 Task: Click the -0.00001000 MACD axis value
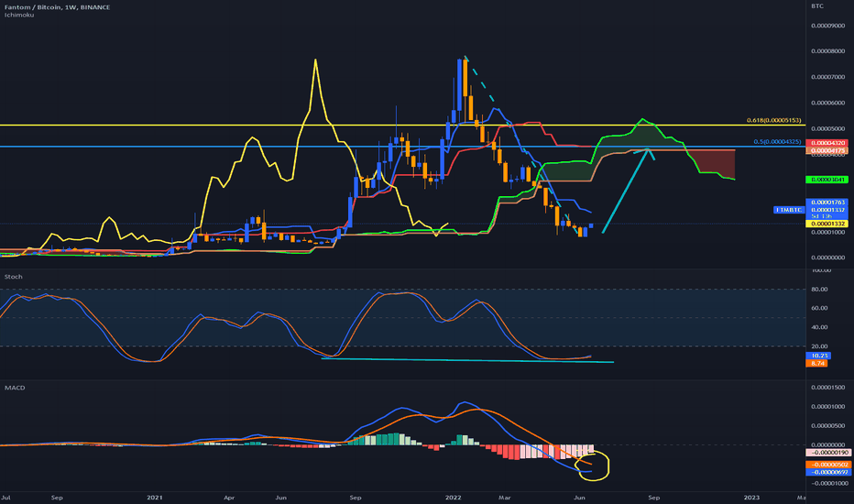coord(829,483)
